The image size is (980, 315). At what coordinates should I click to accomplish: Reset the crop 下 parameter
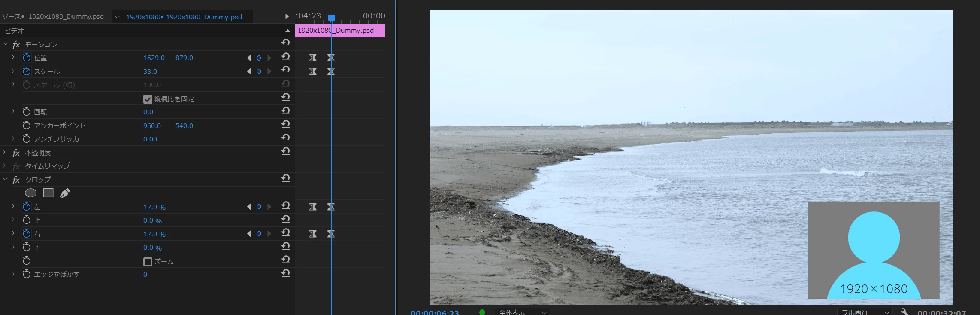(285, 246)
